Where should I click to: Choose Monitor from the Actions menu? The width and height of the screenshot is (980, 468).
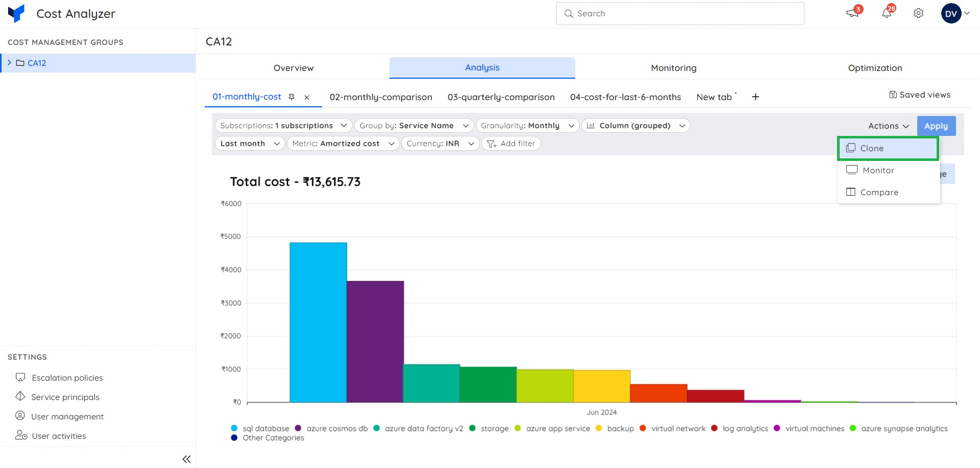tap(888, 170)
